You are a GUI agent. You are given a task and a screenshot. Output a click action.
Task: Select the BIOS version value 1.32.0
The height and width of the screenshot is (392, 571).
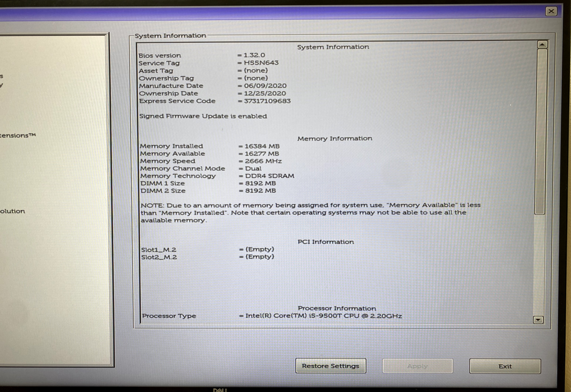[x=254, y=55]
